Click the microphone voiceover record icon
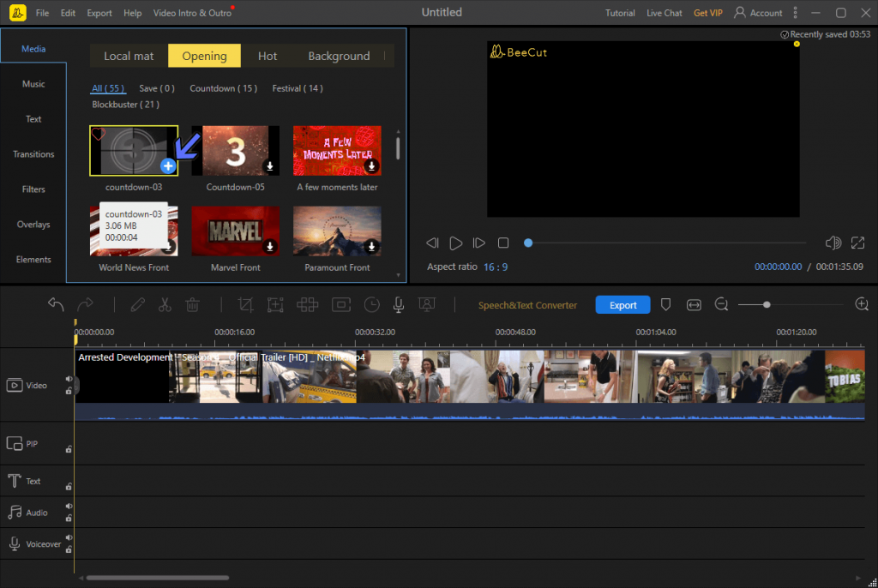Viewport: 878px width, 588px height. (x=398, y=304)
